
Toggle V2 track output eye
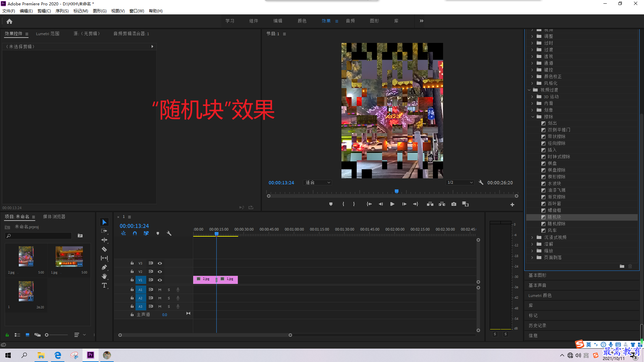160,272
